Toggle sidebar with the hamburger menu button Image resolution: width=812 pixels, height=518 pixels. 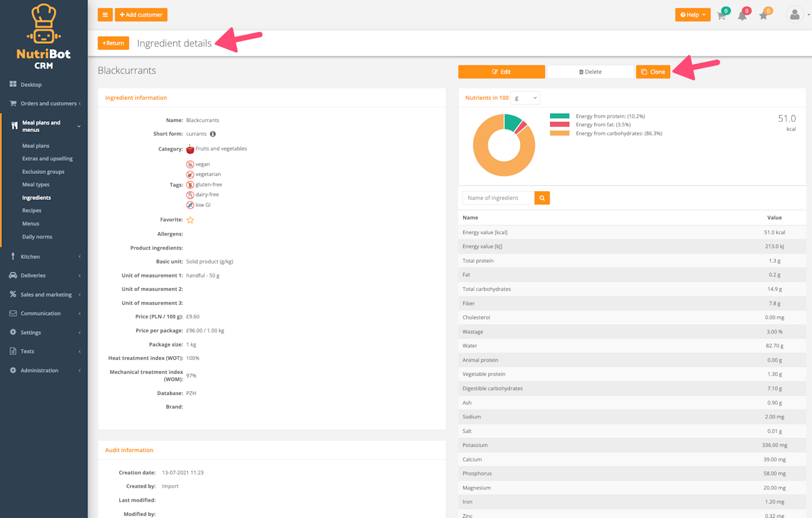point(105,15)
